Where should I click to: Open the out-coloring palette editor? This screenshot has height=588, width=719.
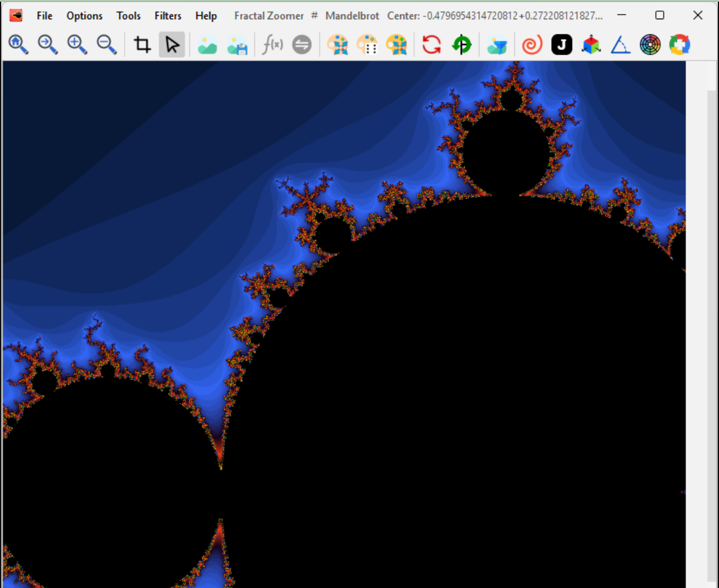click(339, 44)
